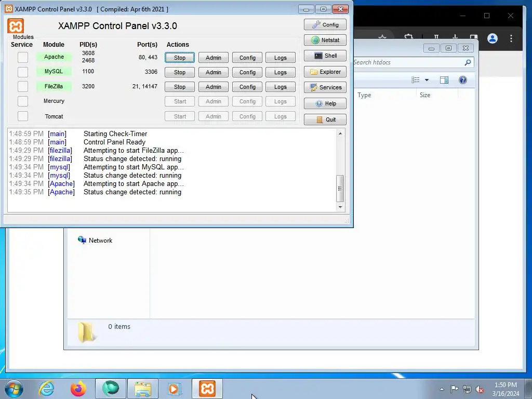This screenshot has width=532, height=399.
Task: Open Apache Admin page
Action: 213,58
